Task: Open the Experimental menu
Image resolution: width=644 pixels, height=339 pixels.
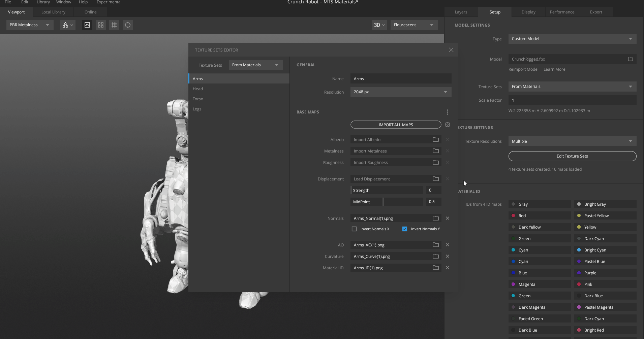Action: pyautogui.click(x=109, y=2)
